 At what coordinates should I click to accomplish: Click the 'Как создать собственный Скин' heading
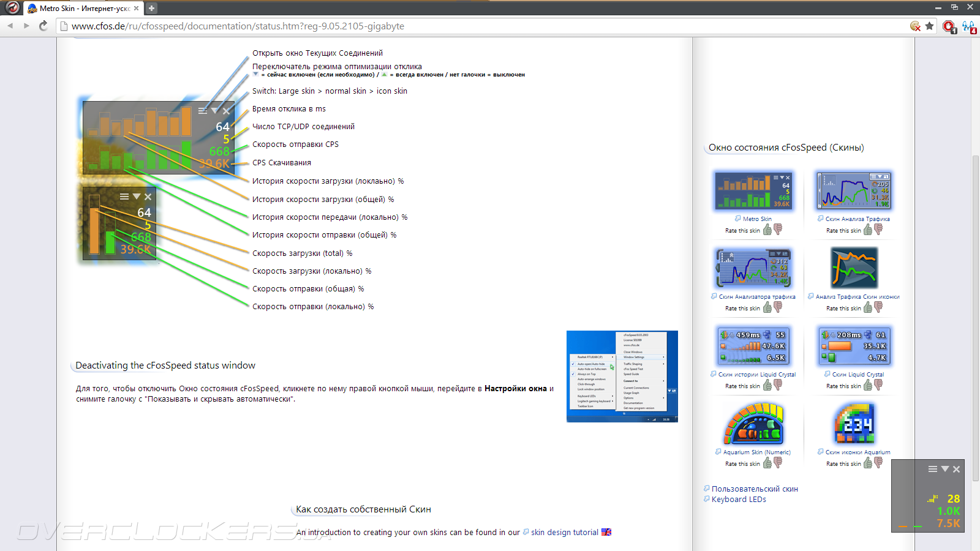[363, 509]
